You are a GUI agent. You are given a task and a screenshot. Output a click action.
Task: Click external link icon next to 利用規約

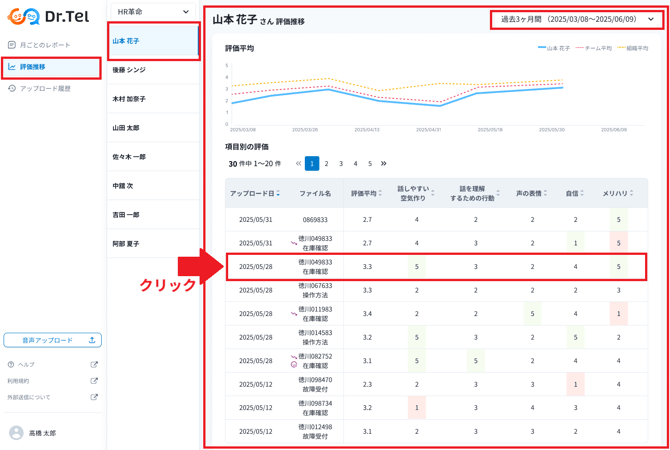coord(94,381)
